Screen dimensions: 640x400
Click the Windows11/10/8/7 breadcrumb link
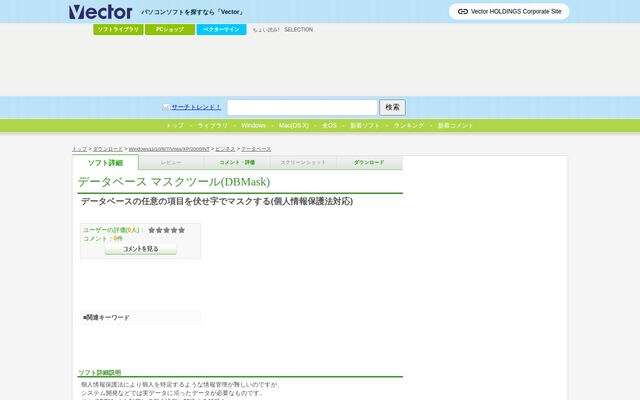tap(169, 149)
